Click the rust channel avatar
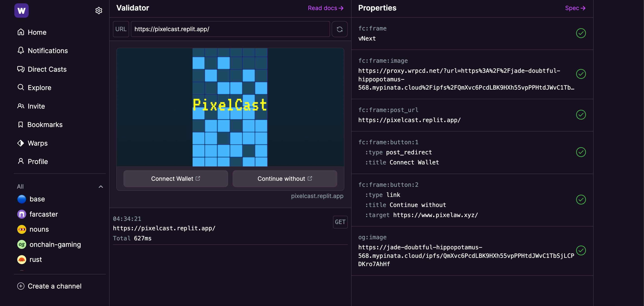 coord(22,259)
